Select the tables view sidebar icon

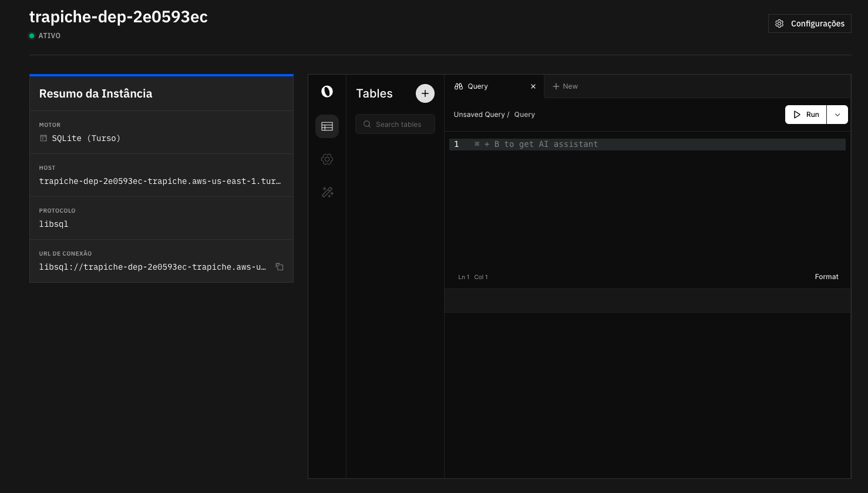(327, 126)
